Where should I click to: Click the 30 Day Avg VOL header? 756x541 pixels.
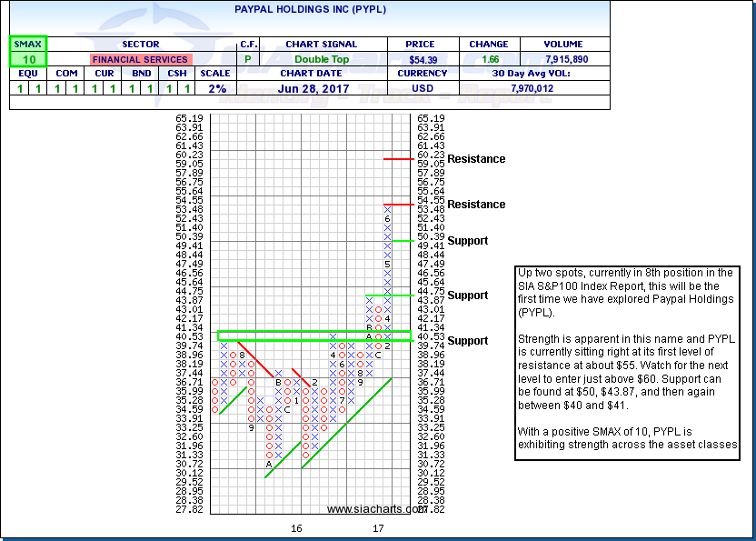click(534, 73)
